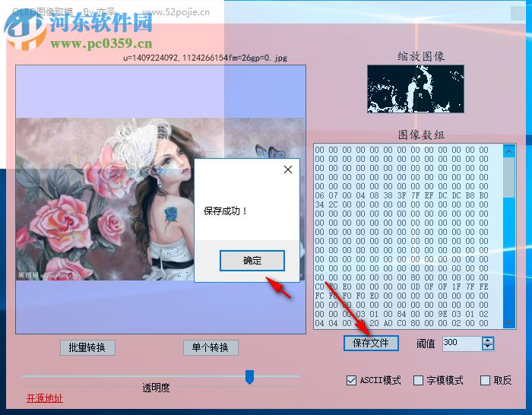Image resolution: width=532 pixels, height=415 pixels.
Task: Enable the 取反 invert checkbox
Action: [x=485, y=380]
